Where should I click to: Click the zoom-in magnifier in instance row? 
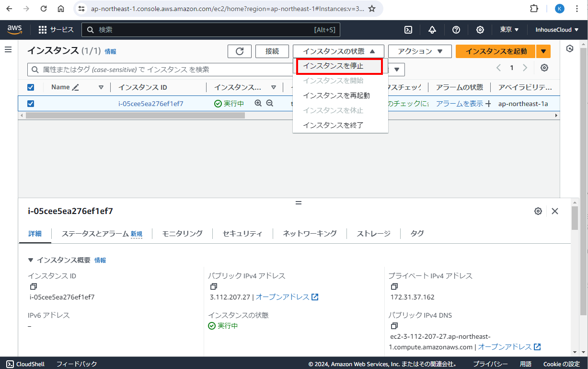(258, 103)
